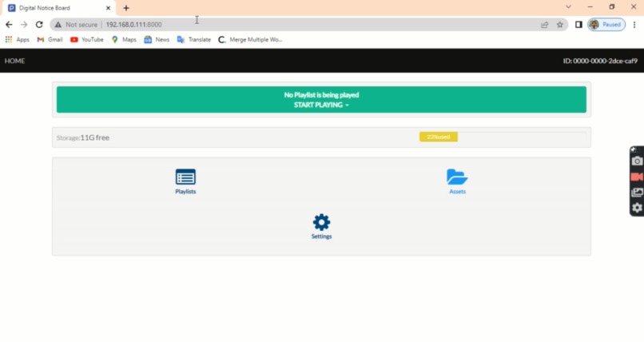The image size is (644, 342).
Task: Open Merge Multiple Wo... bookmark
Action: [x=250, y=40]
